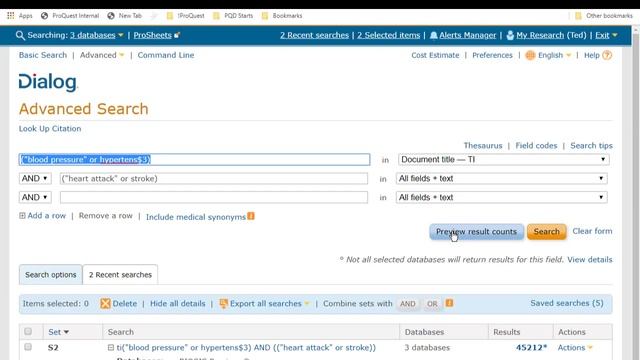
Task: Click the Dialog logo
Action: [x=48, y=82]
